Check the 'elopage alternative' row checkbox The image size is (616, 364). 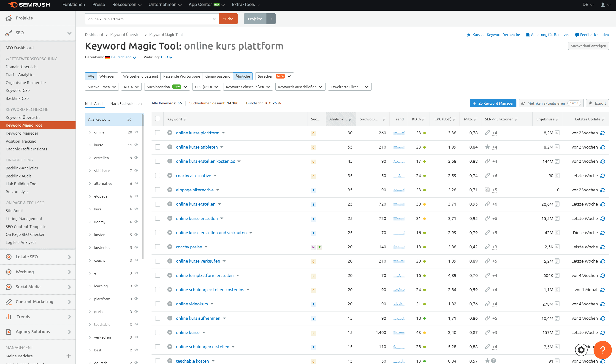click(157, 190)
